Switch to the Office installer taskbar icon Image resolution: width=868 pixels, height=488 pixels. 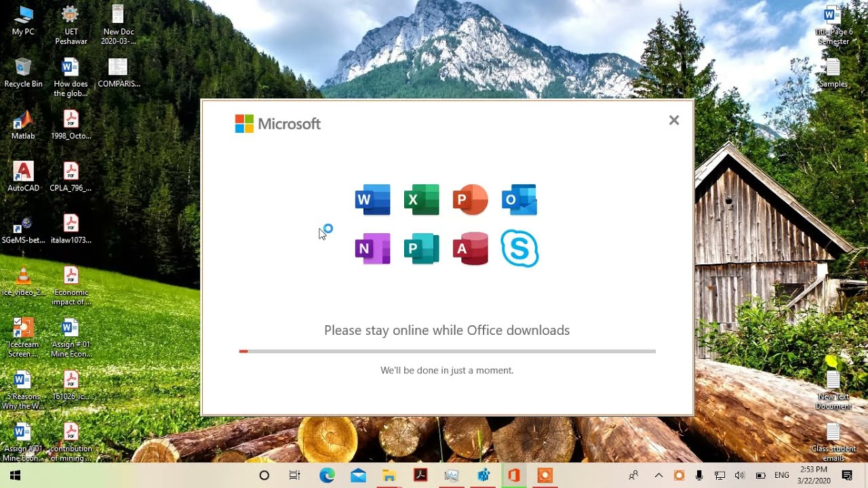click(513, 475)
